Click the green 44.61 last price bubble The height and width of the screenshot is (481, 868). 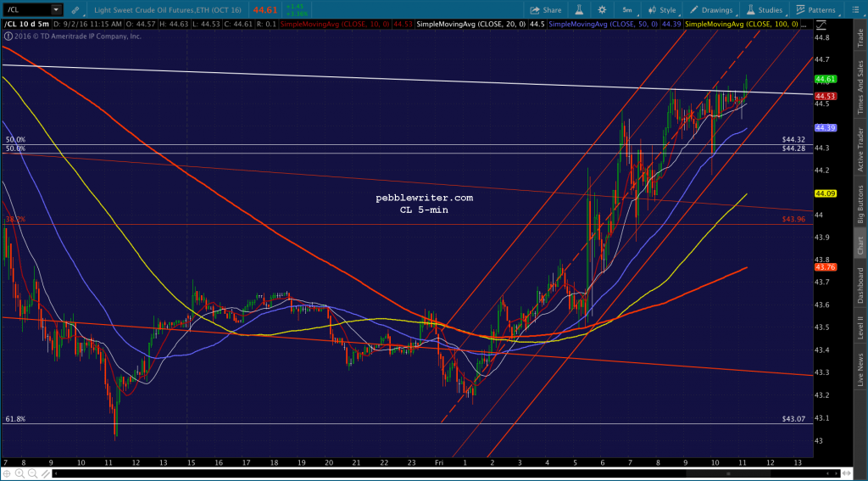coord(825,79)
